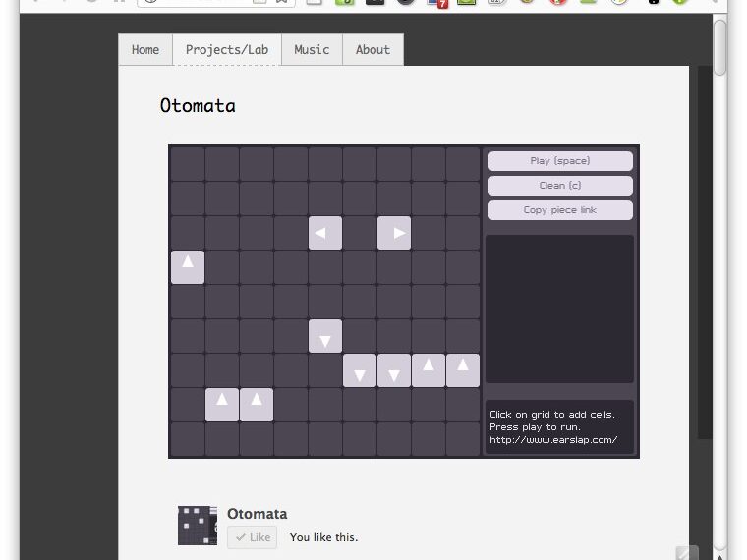Switch to the Projects/Lab tab
Viewport: 747px width, 560px height.
click(x=227, y=50)
